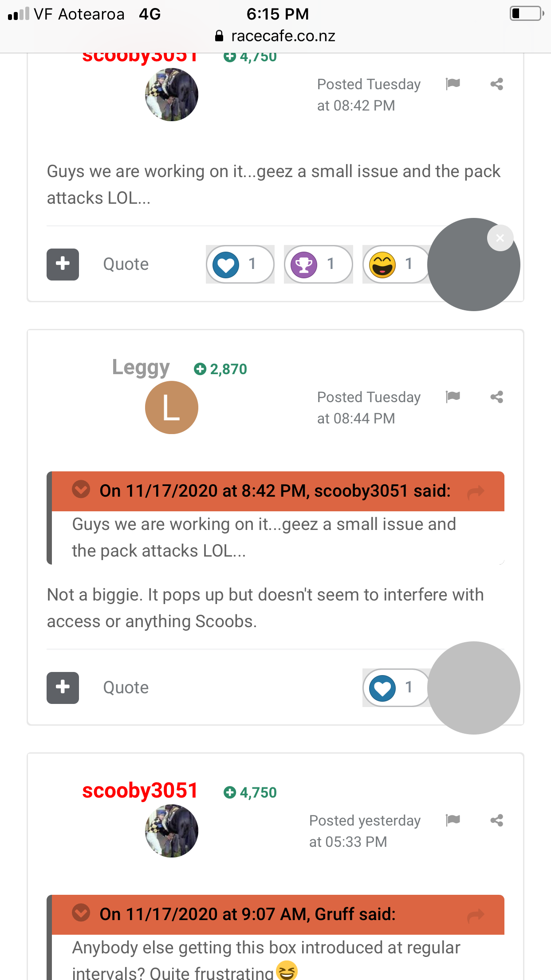Toggle multiquote plus on Leggy's post

63,688
